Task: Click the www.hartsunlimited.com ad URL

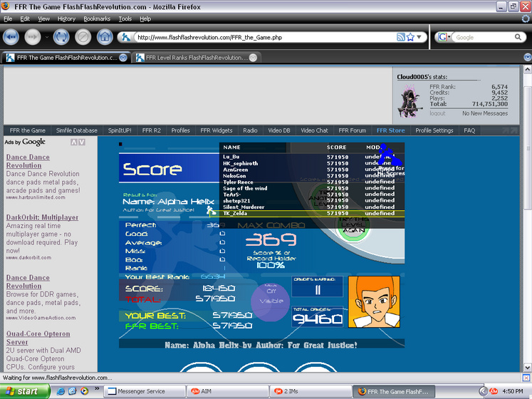Action: point(36,197)
